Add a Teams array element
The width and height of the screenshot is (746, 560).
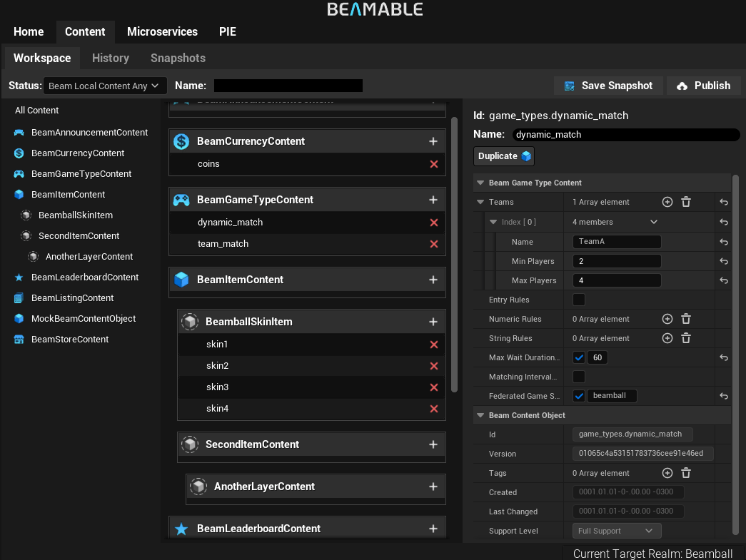coord(667,202)
